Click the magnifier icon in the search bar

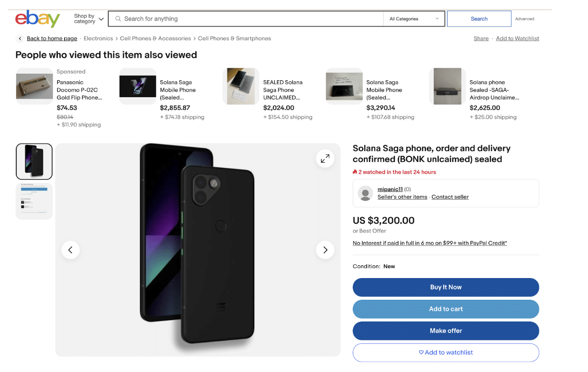coord(118,19)
